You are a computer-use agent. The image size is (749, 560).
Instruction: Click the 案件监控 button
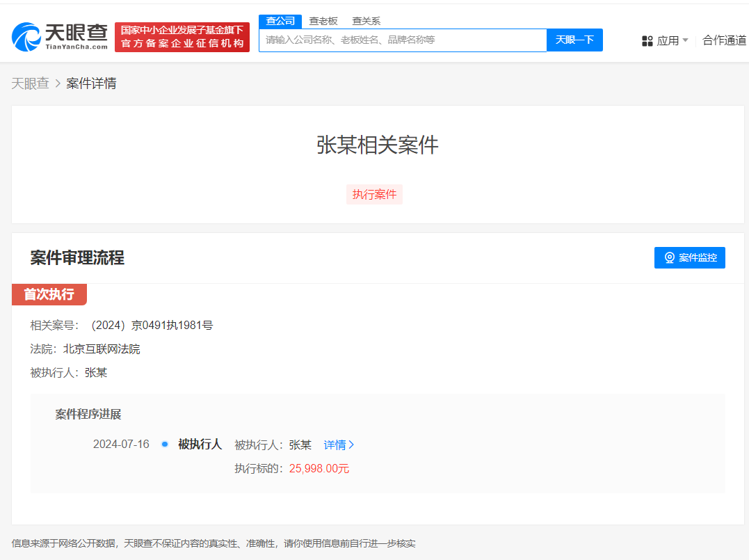coord(689,257)
